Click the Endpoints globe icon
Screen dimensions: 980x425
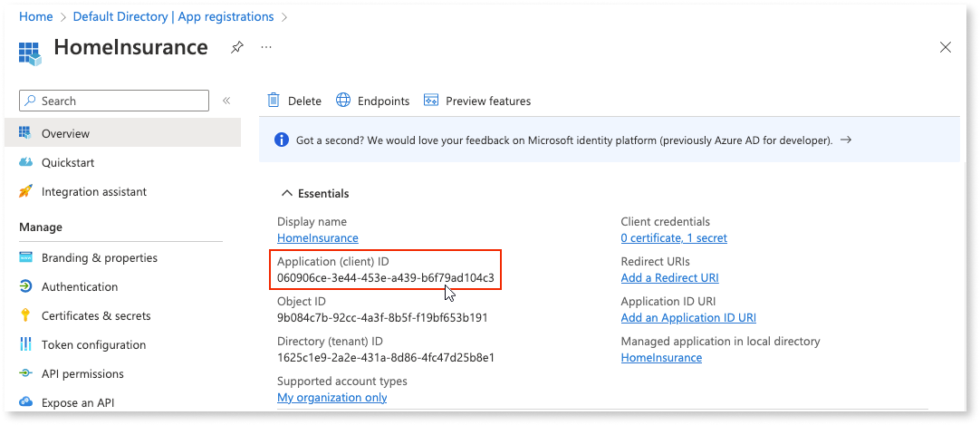tap(343, 100)
